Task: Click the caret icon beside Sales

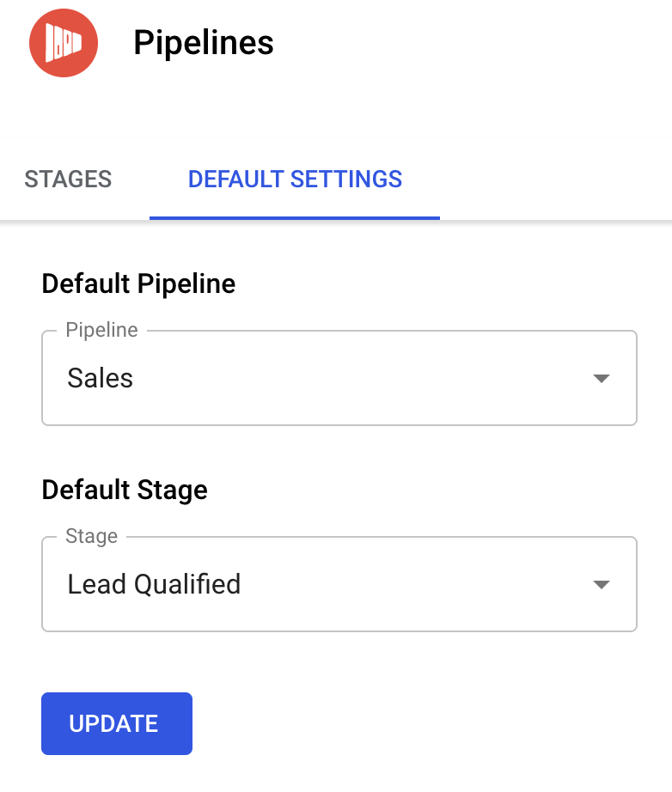Action: pos(601,379)
